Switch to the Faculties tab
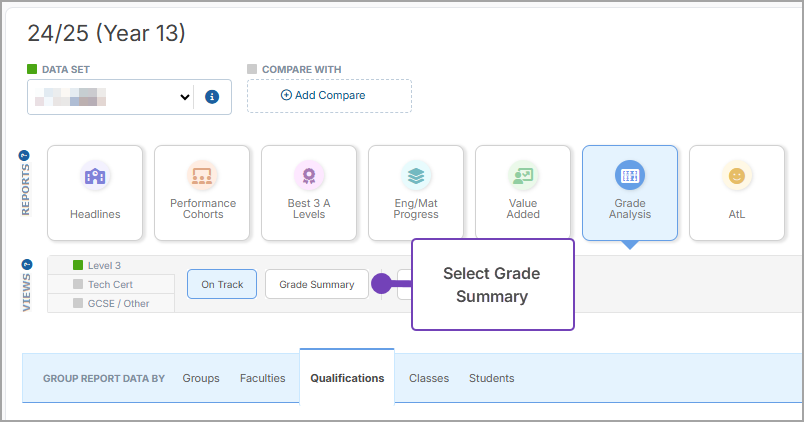Screen dimensions: 804x422 [x=262, y=378]
